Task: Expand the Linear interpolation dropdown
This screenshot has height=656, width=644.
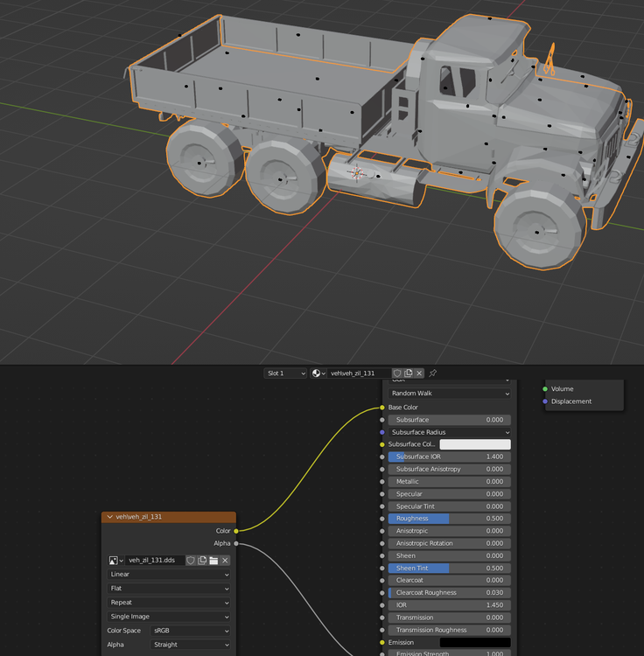Action: (x=169, y=575)
